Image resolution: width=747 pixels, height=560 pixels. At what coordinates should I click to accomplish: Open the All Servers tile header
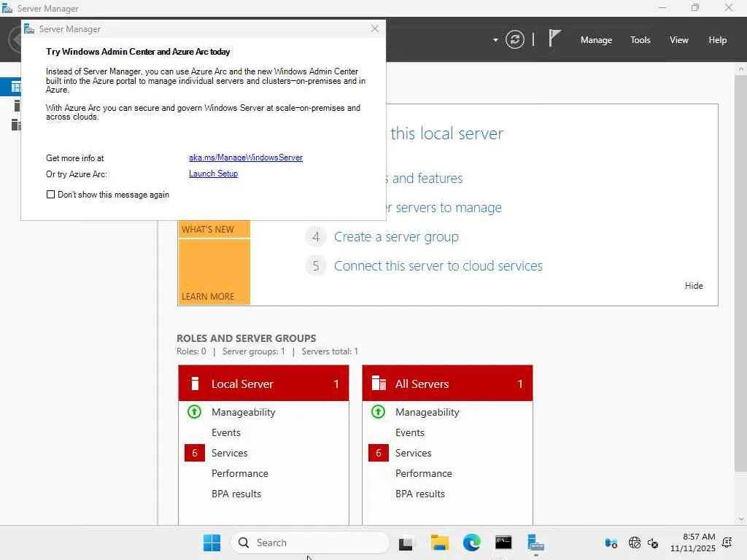click(x=447, y=384)
